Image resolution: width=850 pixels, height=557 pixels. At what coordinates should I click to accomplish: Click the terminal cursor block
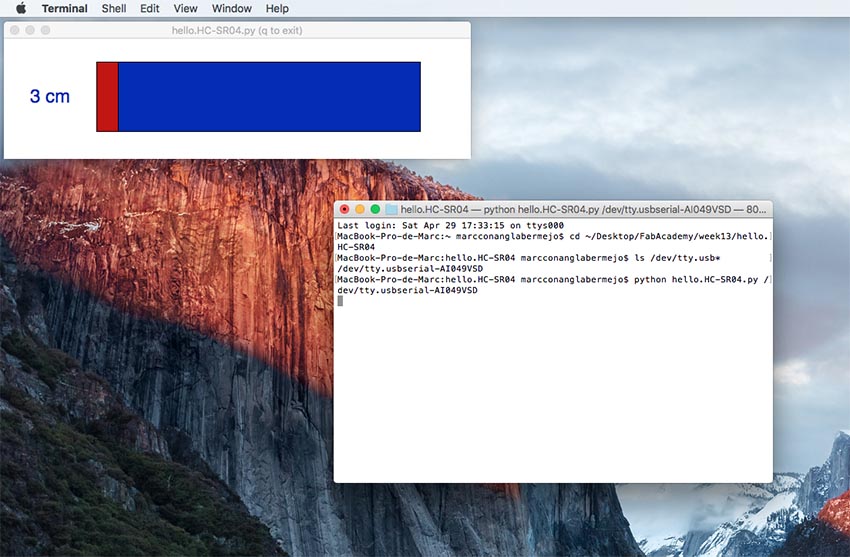coord(340,301)
